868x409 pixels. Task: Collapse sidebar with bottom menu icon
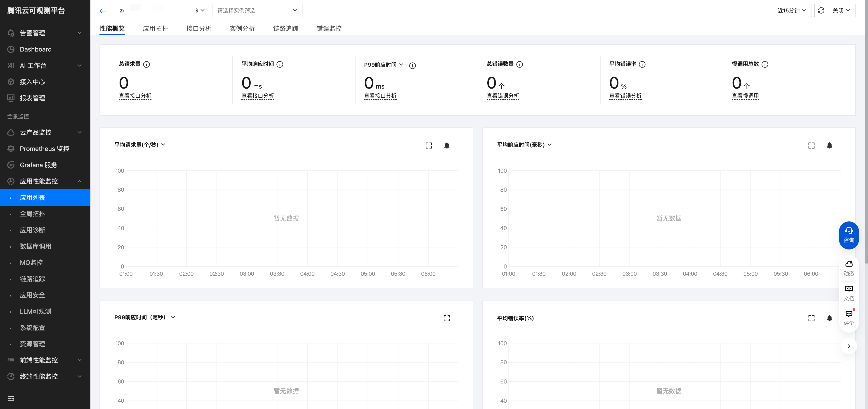[11, 399]
